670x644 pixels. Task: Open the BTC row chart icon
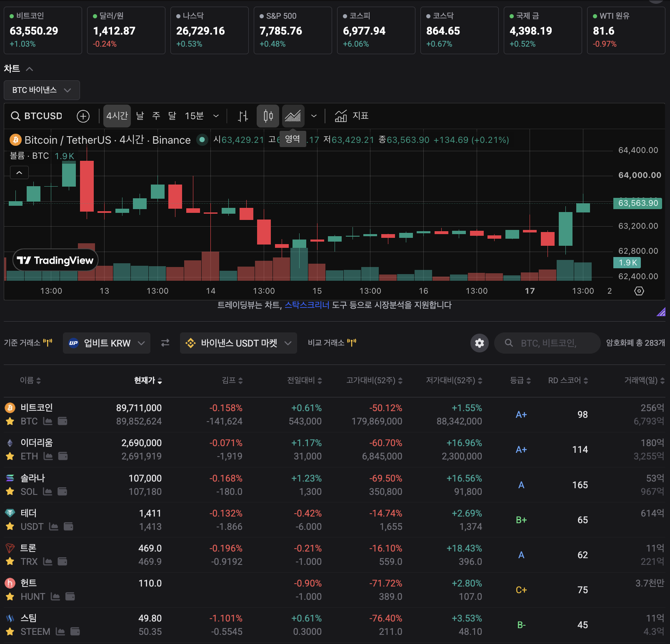click(48, 421)
